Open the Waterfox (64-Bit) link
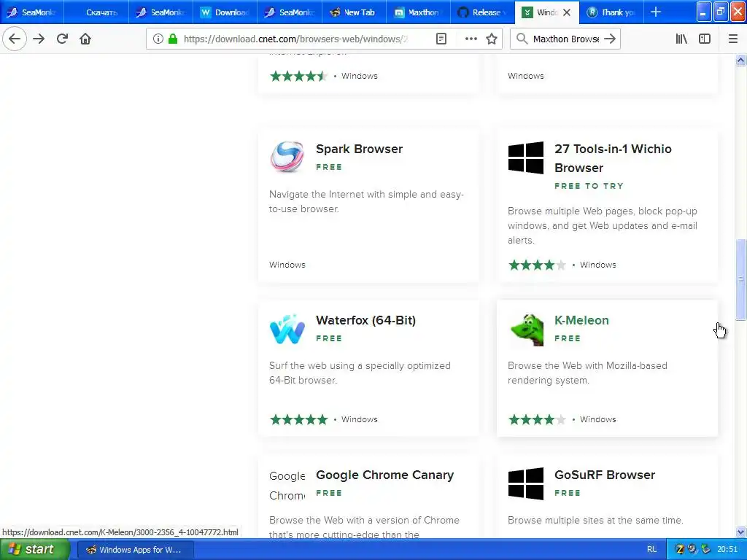Image resolution: width=747 pixels, height=560 pixels. coord(366,321)
